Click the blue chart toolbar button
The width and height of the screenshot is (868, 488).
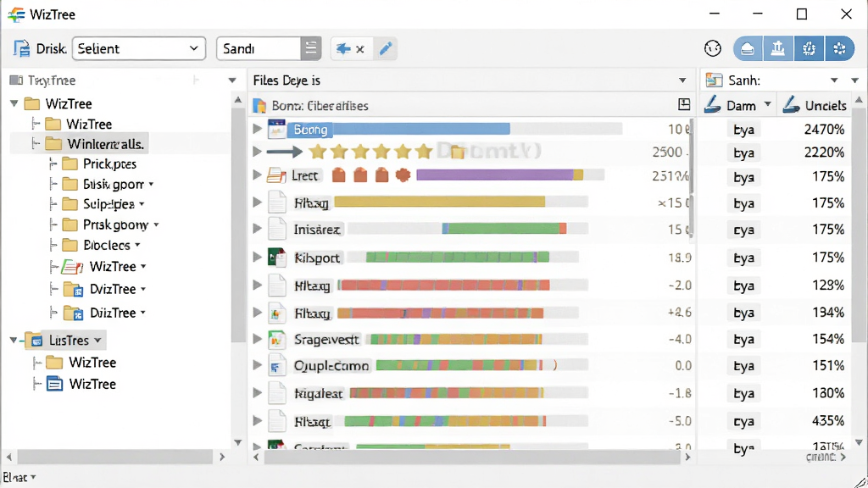coord(778,48)
